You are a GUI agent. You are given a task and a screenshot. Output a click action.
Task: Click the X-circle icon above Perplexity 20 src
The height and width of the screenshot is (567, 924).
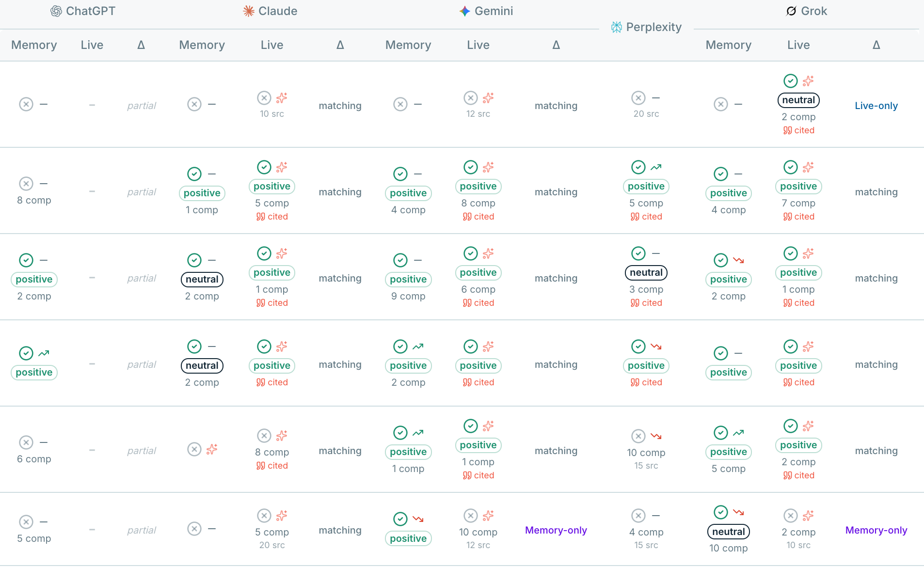click(638, 98)
